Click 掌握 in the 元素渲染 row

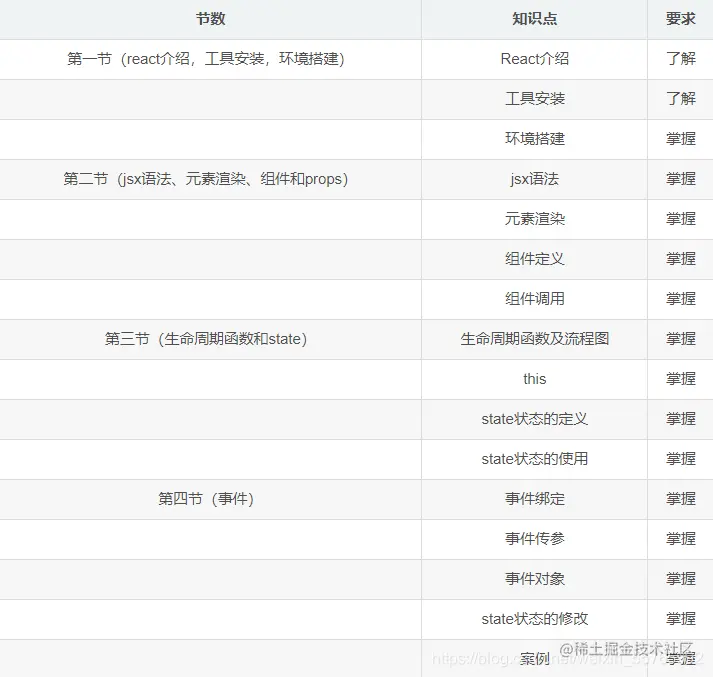coord(680,219)
